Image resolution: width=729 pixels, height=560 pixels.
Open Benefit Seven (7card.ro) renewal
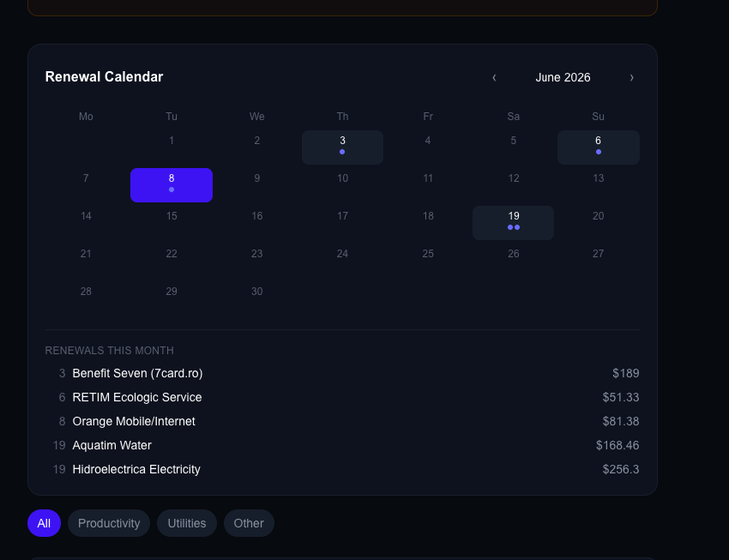coord(342,373)
